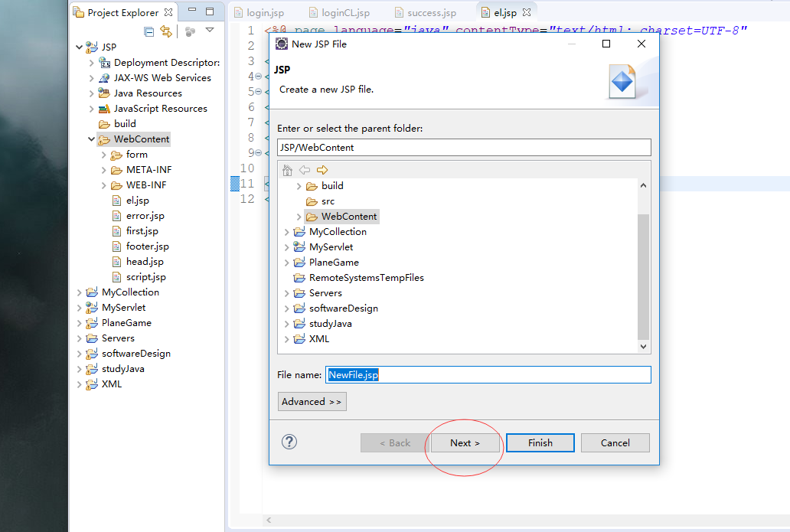The width and height of the screenshot is (790, 532).
Task: Collapse line 4 fold marker in editor
Action: tap(259, 77)
